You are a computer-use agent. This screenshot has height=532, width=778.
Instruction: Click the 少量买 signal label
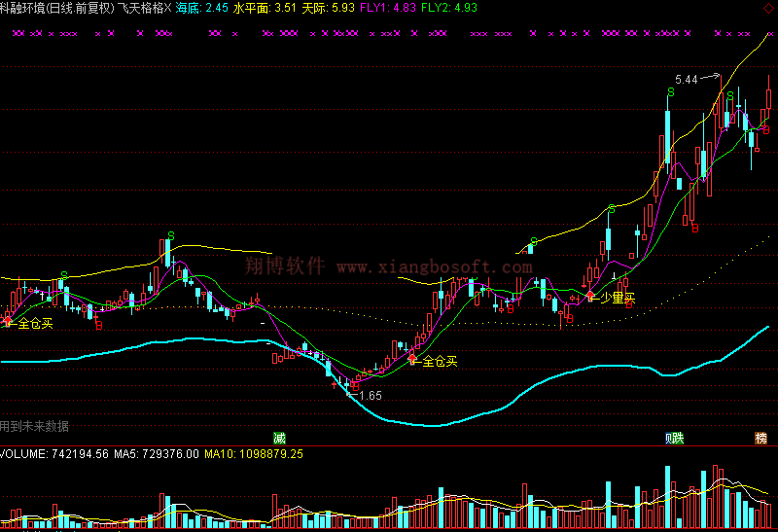[x=618, y=298]
